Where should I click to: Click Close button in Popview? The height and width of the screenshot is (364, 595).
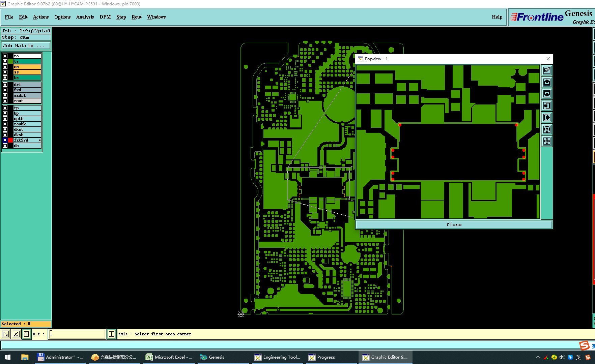pyautogui.click(x=454, y=224)
